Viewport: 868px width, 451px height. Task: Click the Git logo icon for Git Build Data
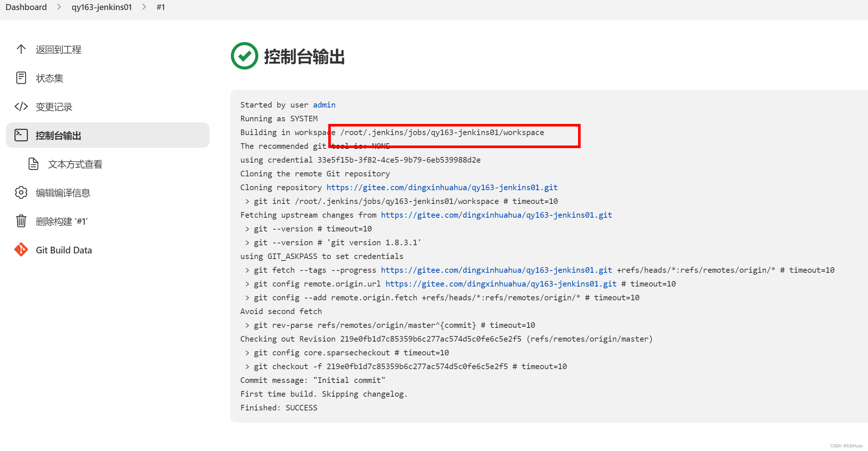coord(21,250)
